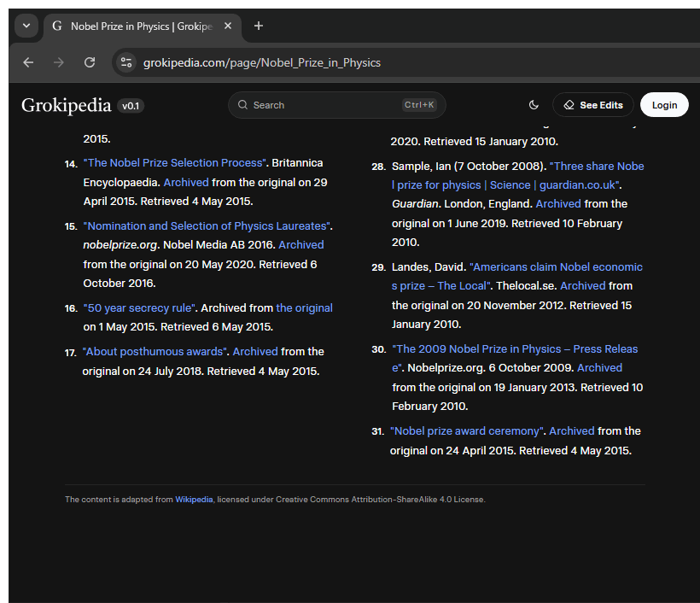Open "About posthumous awards" link
Image resolution: width=700 pixels, height=603 pixels.
(x=155, y=352)
